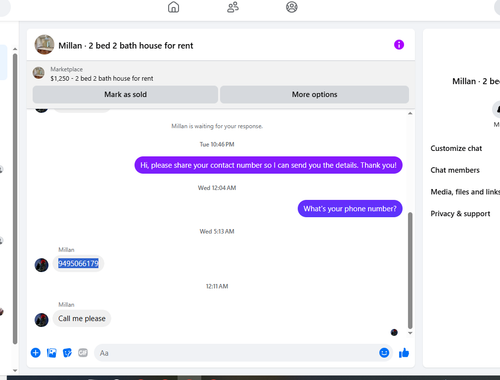
Task: Click the chat message list scrollbar thumb
Action: pos(410,270)
